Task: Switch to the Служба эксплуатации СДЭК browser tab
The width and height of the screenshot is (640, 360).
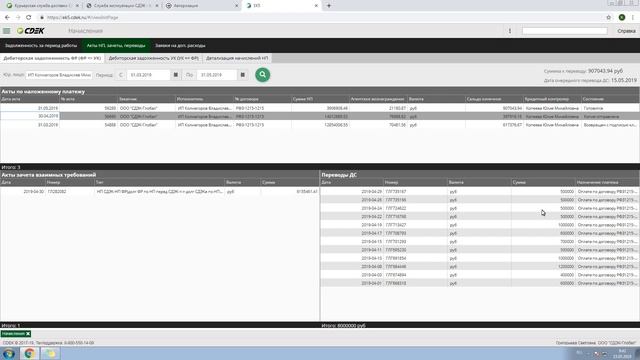Action: click(123, 6)
